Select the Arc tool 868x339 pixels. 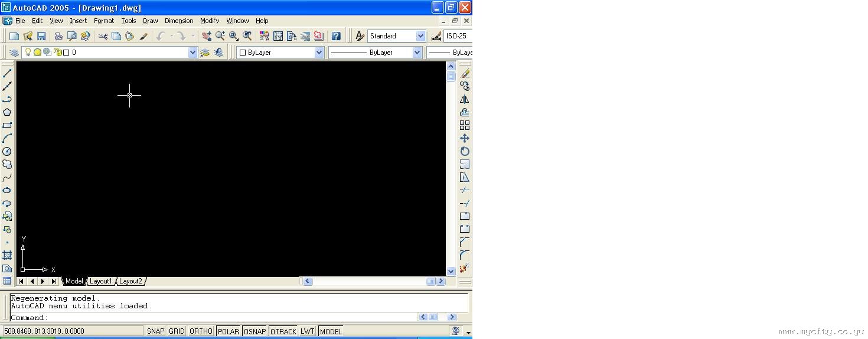tap(7, 138)
